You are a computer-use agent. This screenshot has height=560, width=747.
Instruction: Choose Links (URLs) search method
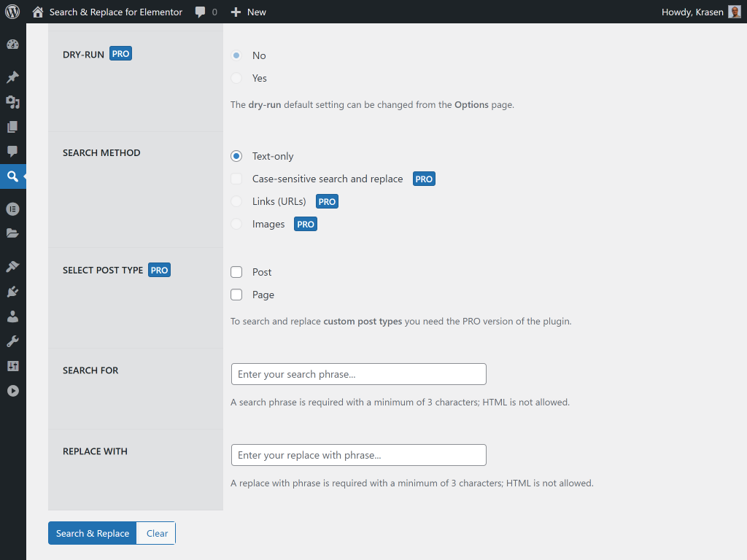(236, 201)
